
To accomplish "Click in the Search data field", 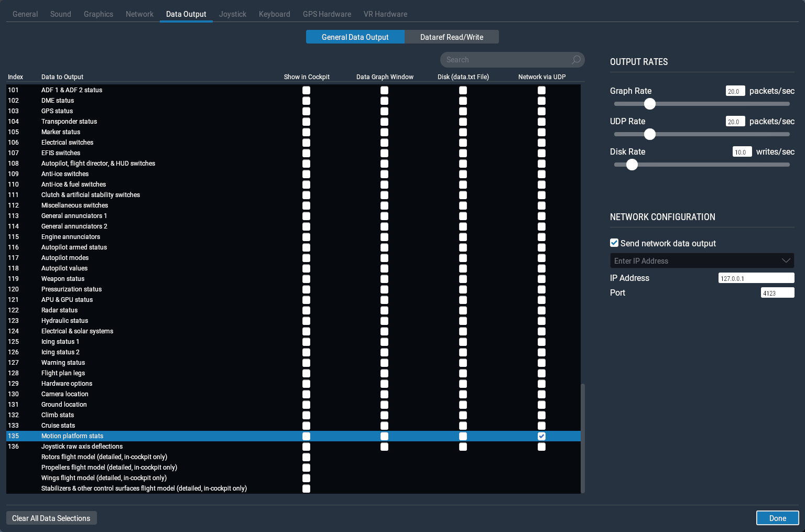I will tap(506, 60).
